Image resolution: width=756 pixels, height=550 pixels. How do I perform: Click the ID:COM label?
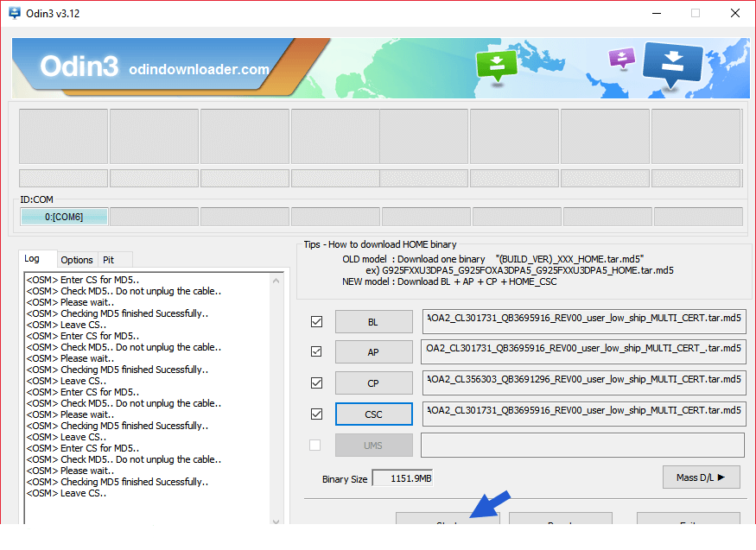coord(36,199)
